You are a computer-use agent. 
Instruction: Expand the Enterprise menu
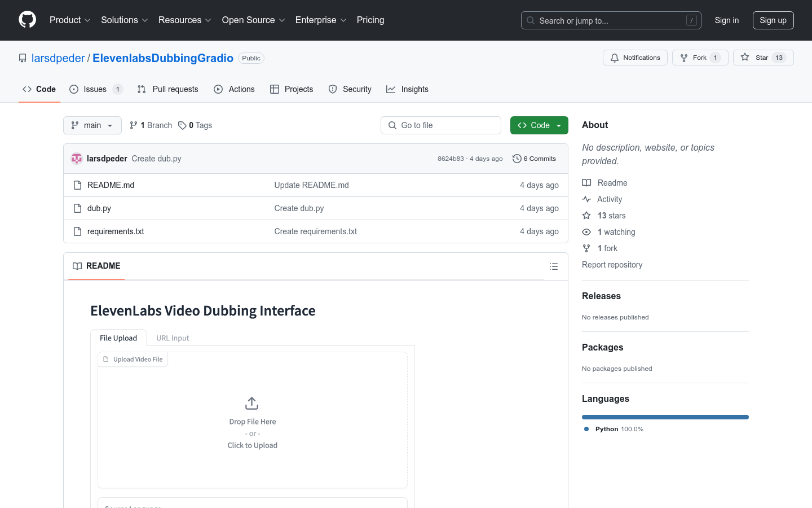click(x=321, y=20)
